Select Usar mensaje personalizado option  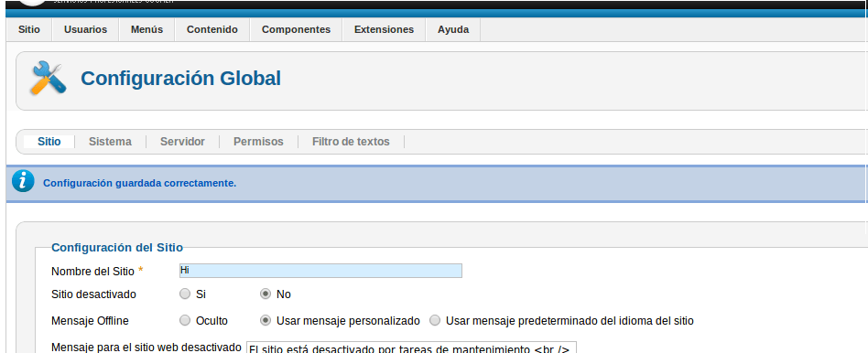coord(266,320)
